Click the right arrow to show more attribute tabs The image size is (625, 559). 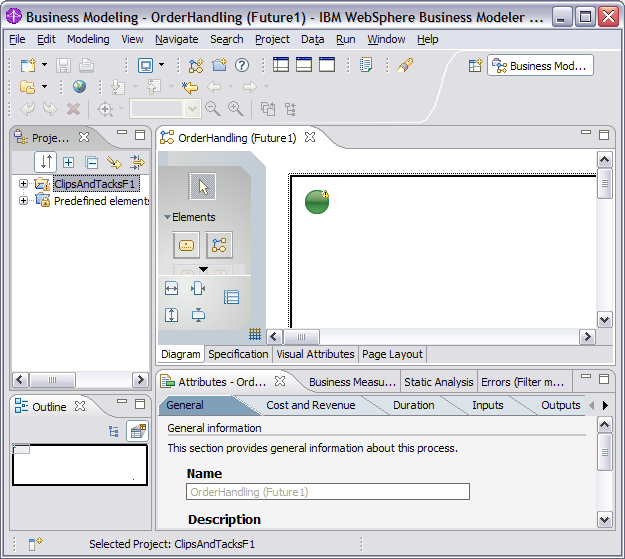click(x=605, y=405)
